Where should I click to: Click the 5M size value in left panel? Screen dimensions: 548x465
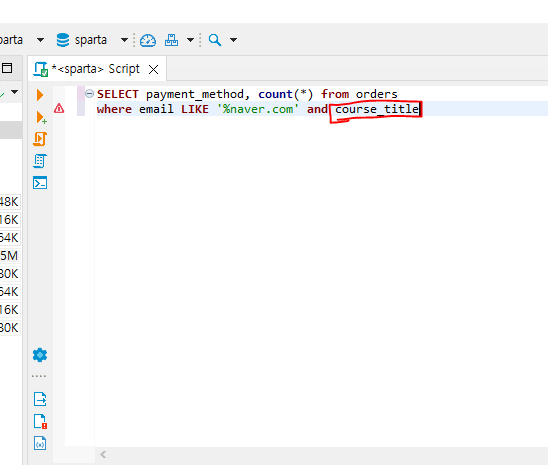click(9, 256)
